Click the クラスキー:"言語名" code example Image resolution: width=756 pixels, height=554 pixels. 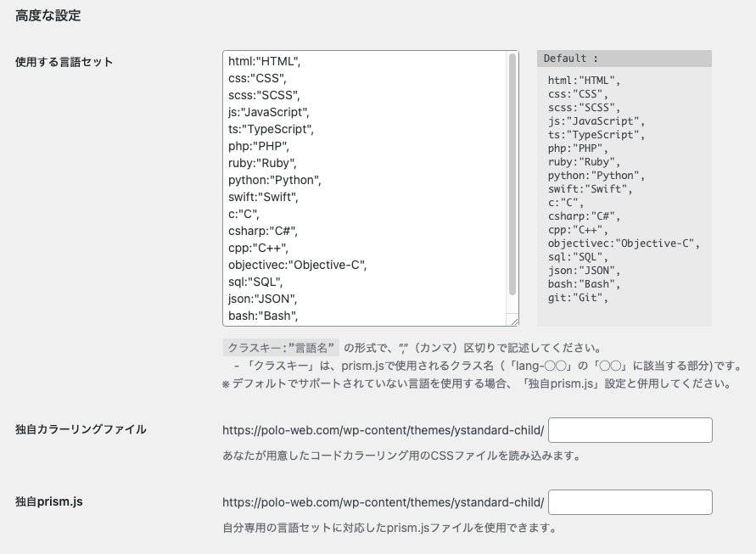click(281, 348)
